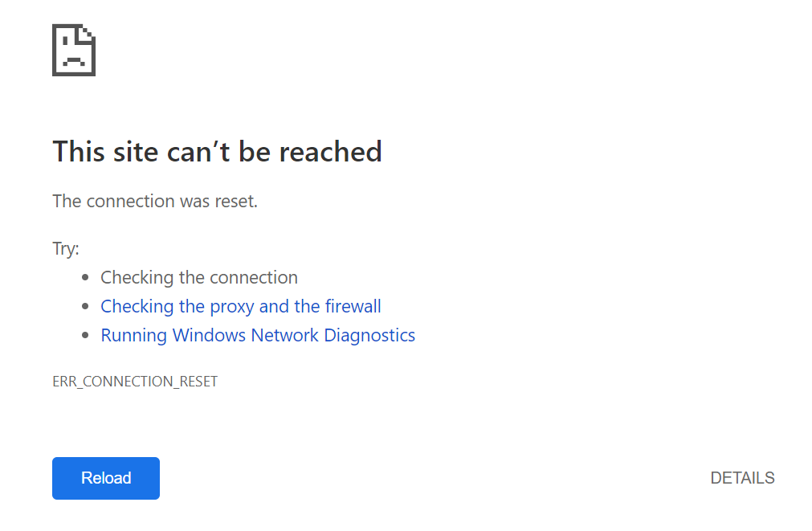Click the "Checking the connection" suggestion text
Image resolution: width=812 pixels, height=531 pixels.
coord(198,277)
